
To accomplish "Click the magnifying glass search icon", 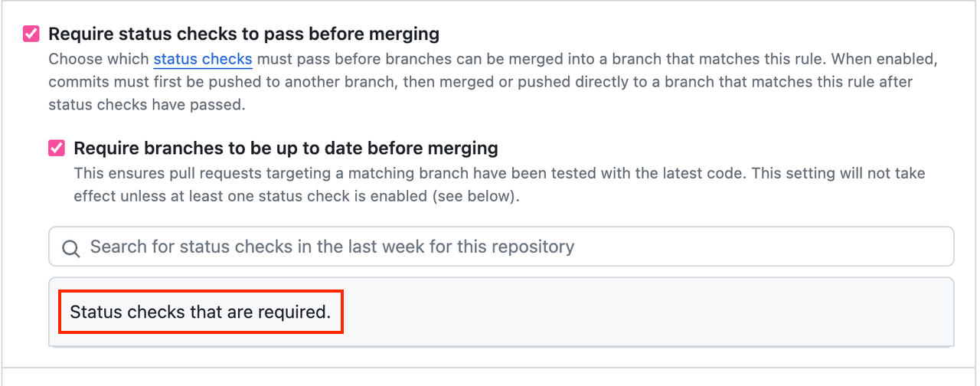I will pos(70,247).
